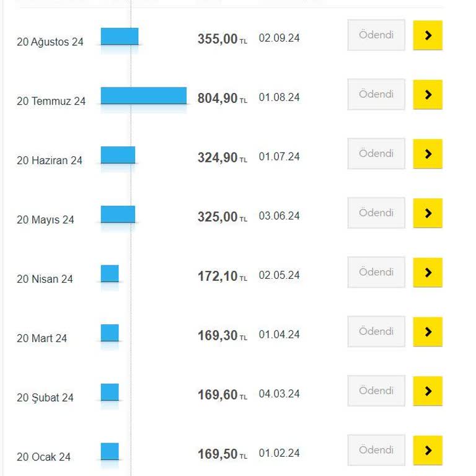Click due date 04.03.24
Screen dimensions: 476x476
click(279, 394)
